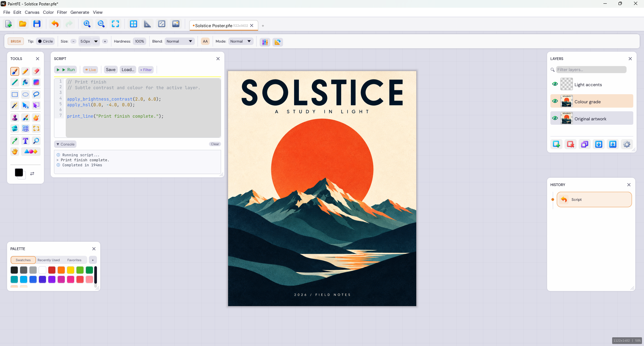Select the Text tool

pos(25,141)
